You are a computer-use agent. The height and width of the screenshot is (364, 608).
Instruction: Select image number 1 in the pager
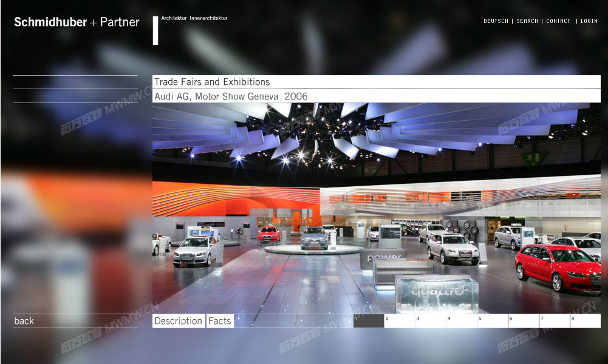coord(369,321)
